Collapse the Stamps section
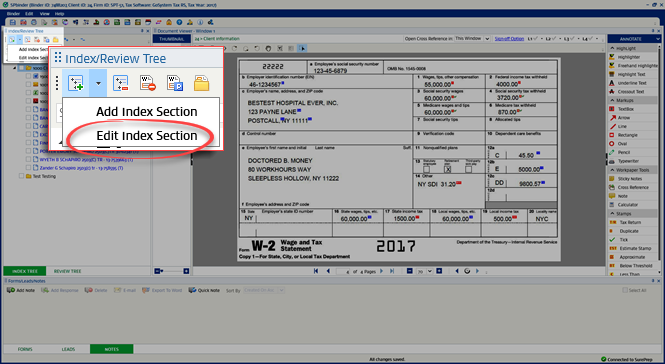Image resolution: width=665 pixels, height=364 pixels. coord(612,213)
